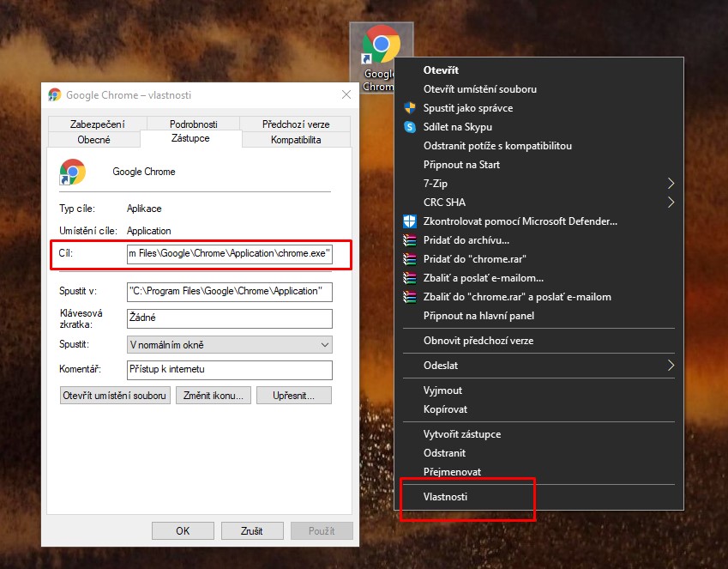Click the Skype icon next to Sdílet na Skypu
Image resolution: width=728 pixels, height=569 pixels.
click(409, 127)
